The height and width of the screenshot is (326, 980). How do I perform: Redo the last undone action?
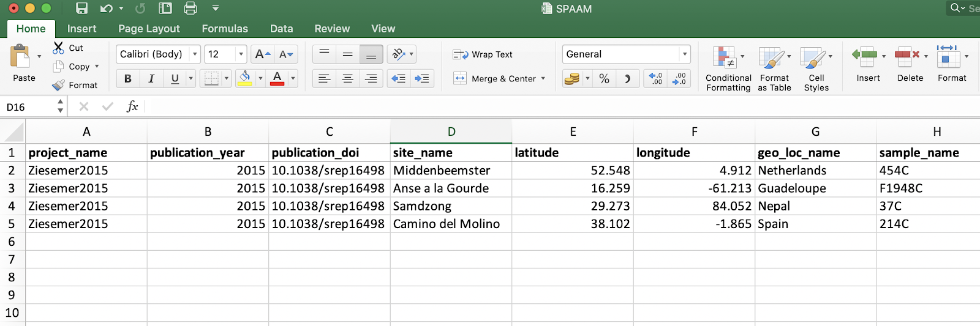(x=140, y=9)
